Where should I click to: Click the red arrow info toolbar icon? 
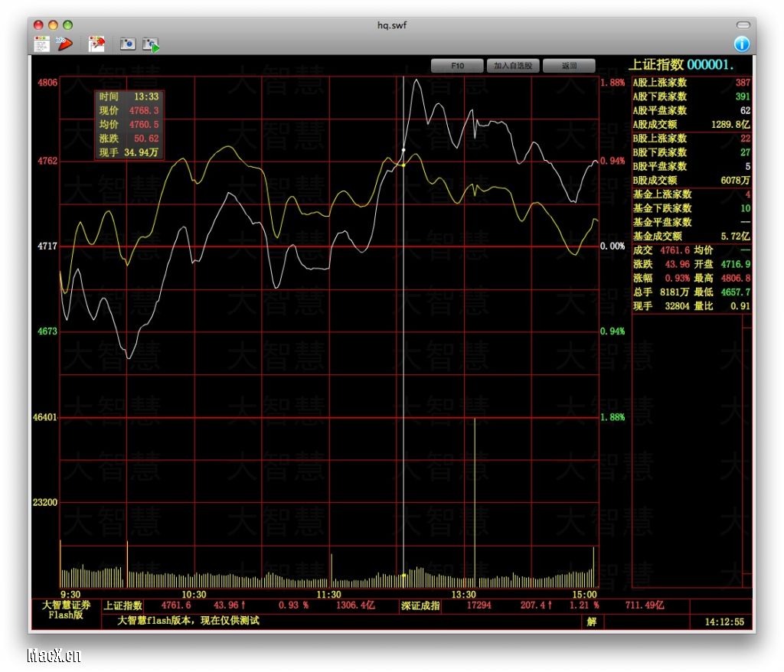(x=64, y=44)
